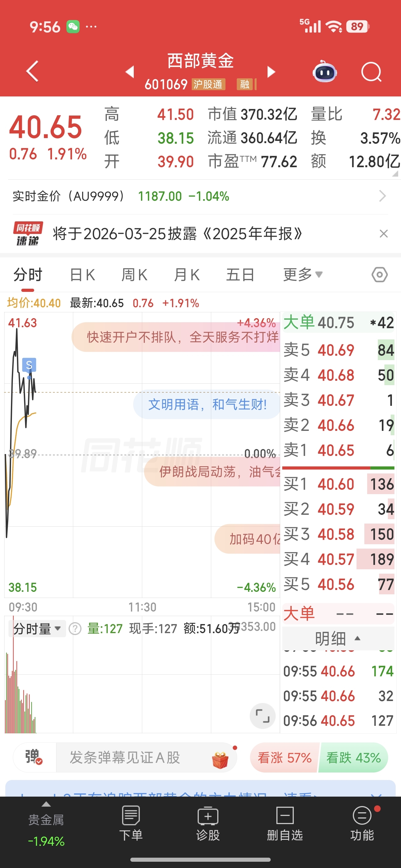This screenshot has height=868, width=401.
Task: Open the 分时量 indicator dropdown
Action: click(x=37, y=629)
